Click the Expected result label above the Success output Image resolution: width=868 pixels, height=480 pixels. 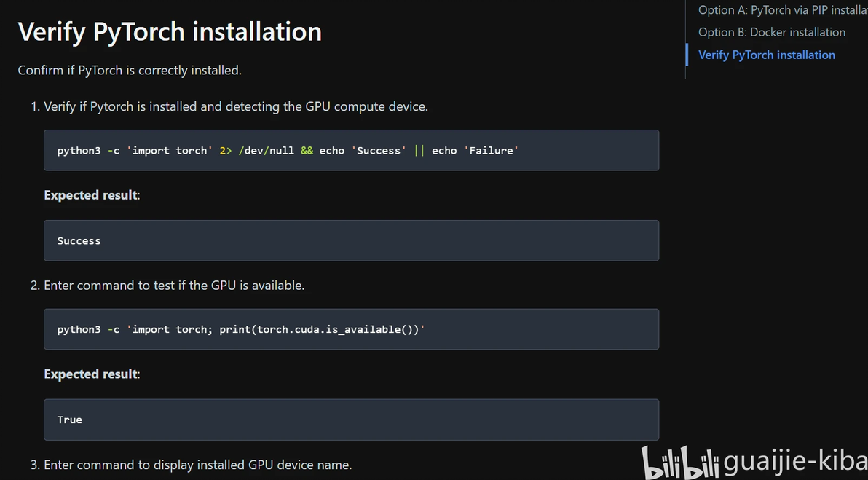point(92,195)
